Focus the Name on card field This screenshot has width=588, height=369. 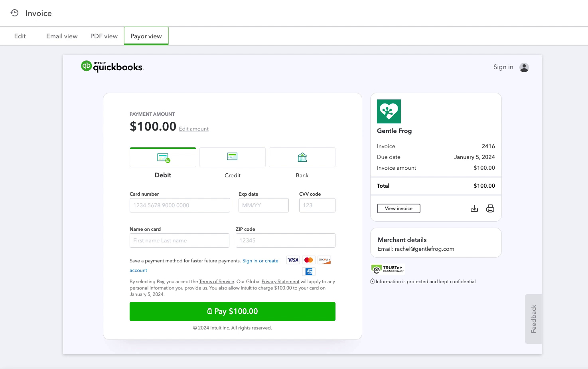click(x=180, y=240)
